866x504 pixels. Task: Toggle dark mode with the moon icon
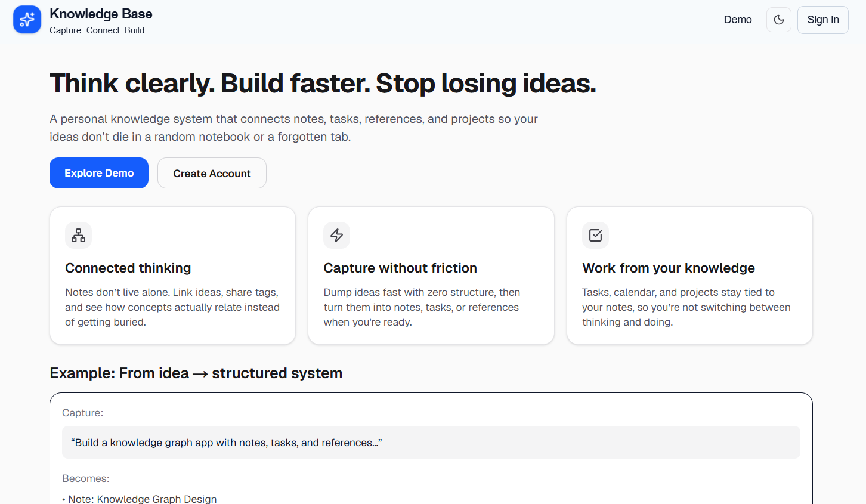click(x=779, y=20)
